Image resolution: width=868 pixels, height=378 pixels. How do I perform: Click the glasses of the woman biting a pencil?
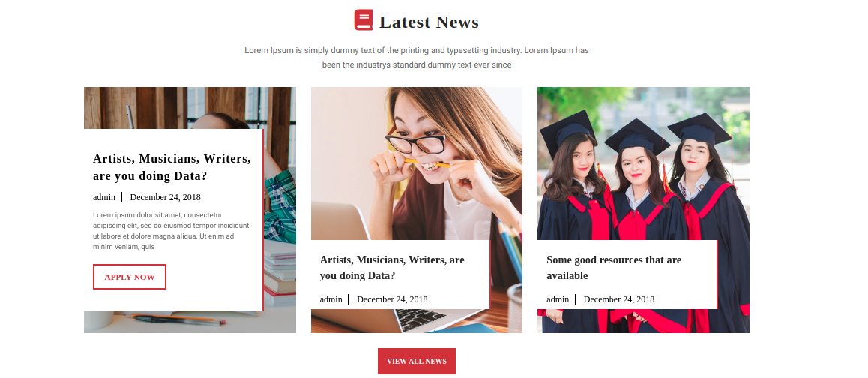pyautogui.click(x=415, y=143)
